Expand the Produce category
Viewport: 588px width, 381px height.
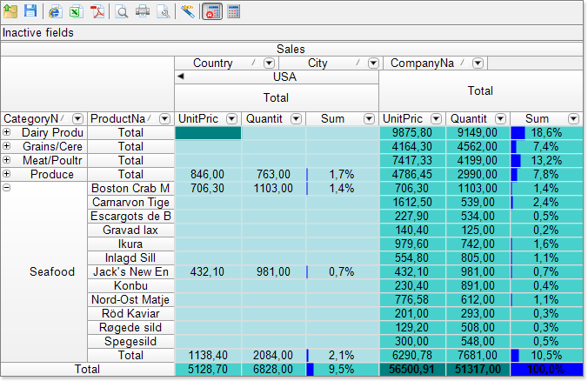[6, 174]
